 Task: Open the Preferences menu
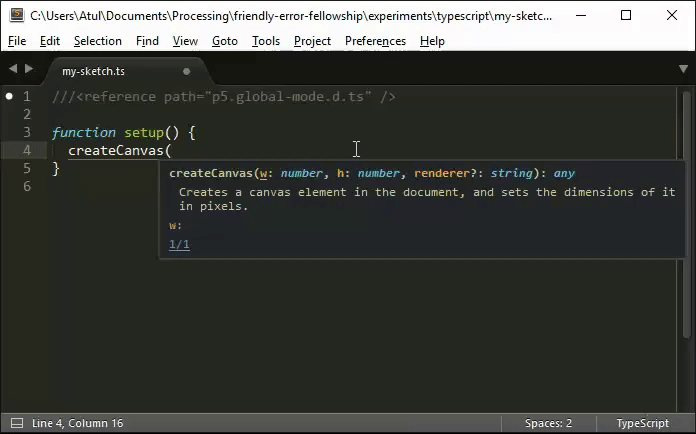[376, 41]
